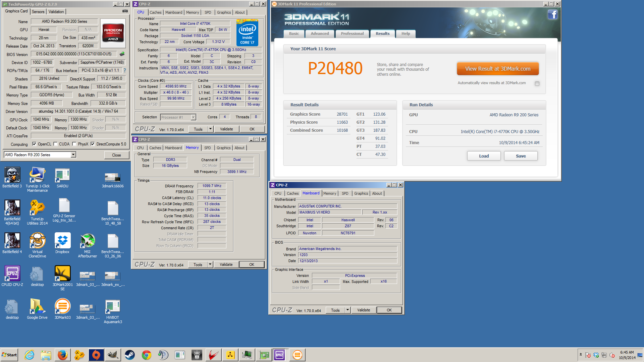Open TuneUp 1-Click Maintenance shortcut
This screenshot has width=644, height=362.
pyautogui.click(x=37, y=180)
